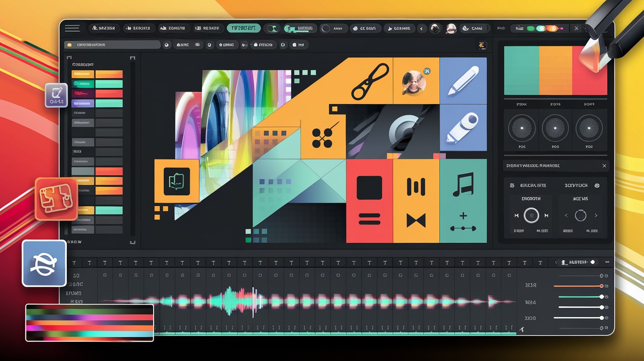This screenshot has height=361, width=644.
Task: Select the pencil tool tile
Action: click(x=463, y=81)
